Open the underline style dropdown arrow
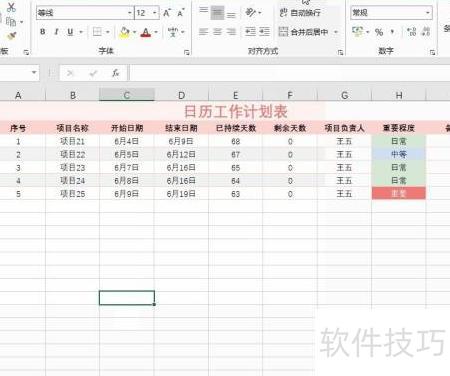Viewport: 450px width, 376px height. click(81, 32)
